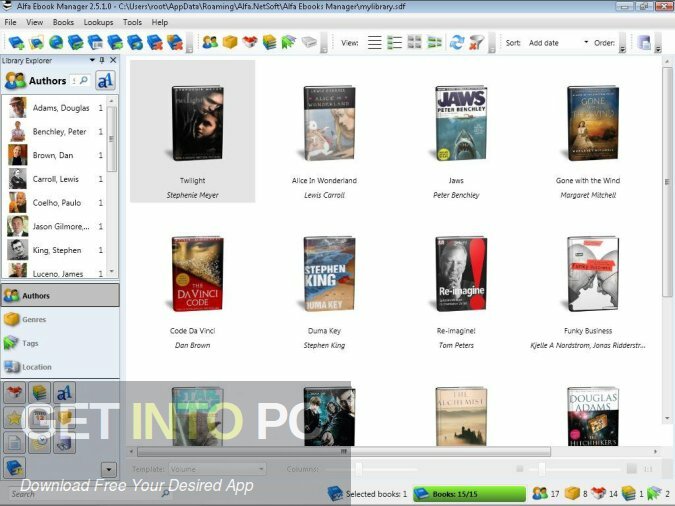Image resolution: width=675 pixels, height=506 pixels.
Task: Click the genres count box icon showing 8
Action: click(572, 494)
